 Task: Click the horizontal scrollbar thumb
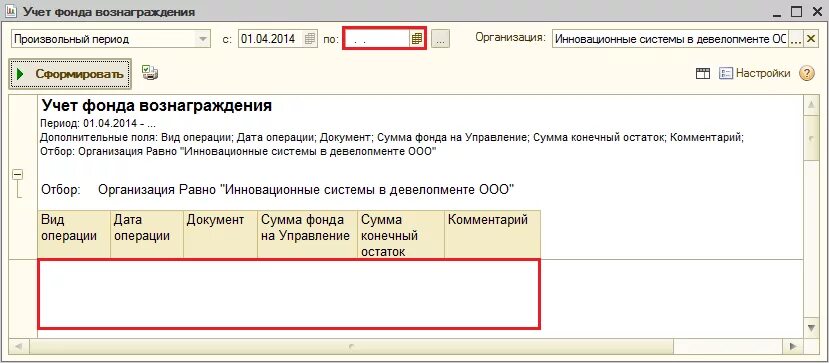point(352,347)
